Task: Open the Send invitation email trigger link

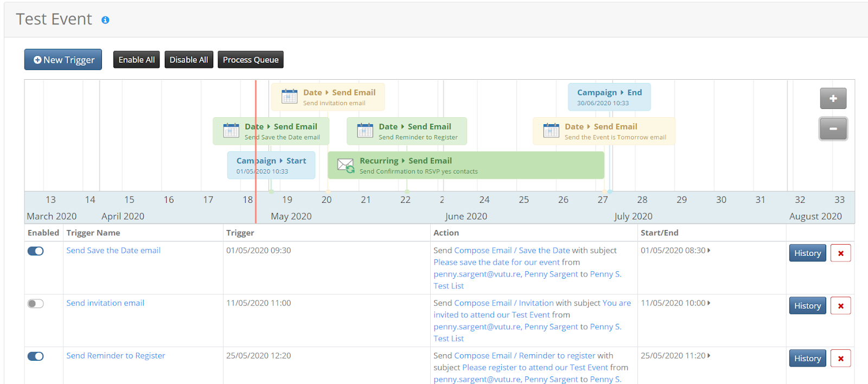Action: point(105,303)
